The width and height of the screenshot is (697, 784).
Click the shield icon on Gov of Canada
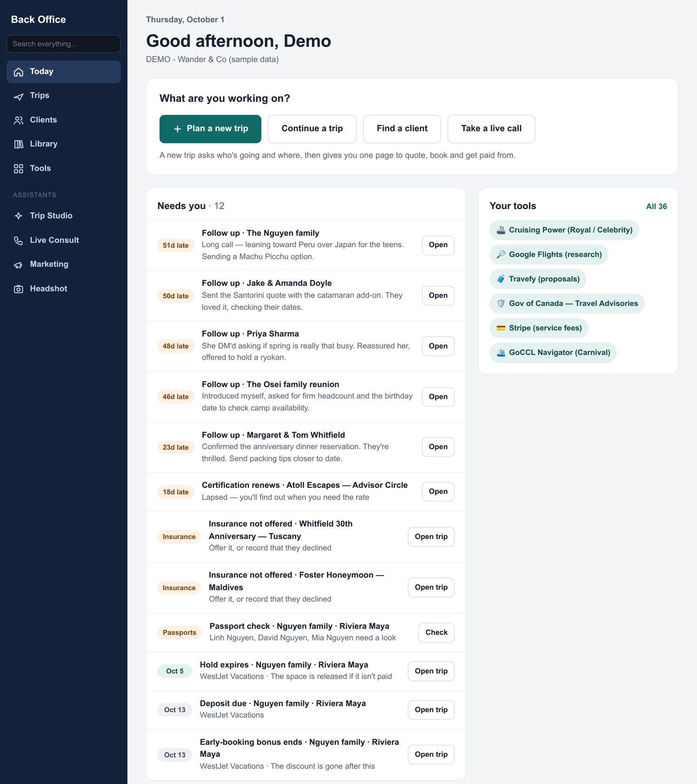click(501, 304)
